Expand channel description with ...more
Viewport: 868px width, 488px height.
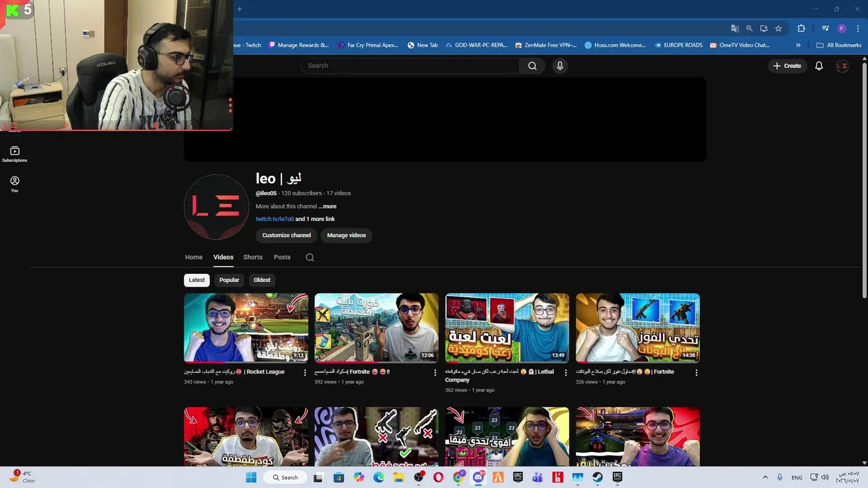pos(328,206)
